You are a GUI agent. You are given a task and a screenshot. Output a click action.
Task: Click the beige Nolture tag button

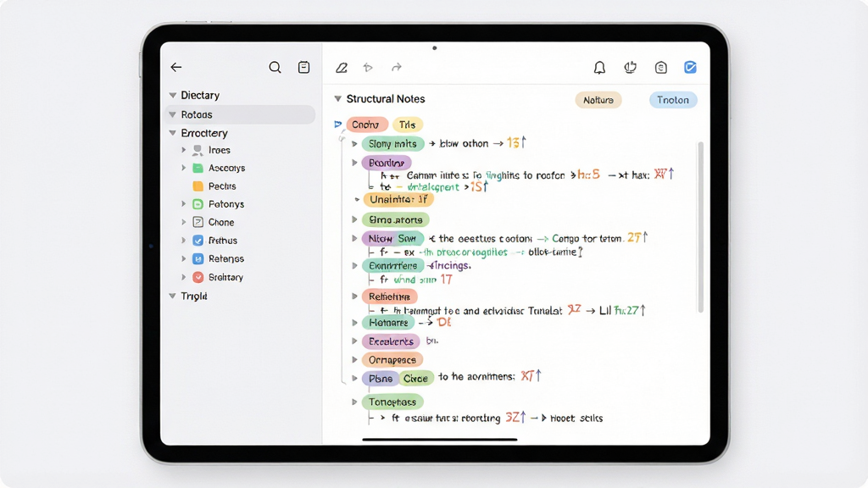(598, 100)
